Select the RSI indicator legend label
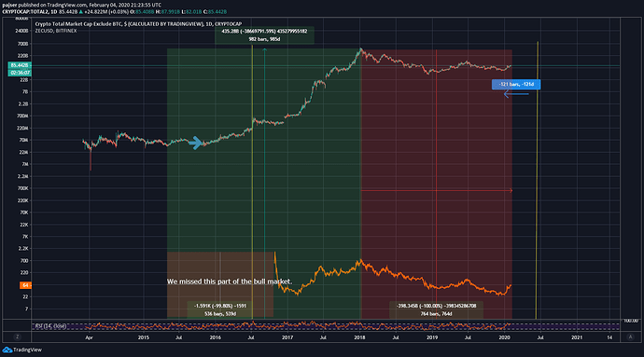The width and height of the screenshot is (644, 357). coord(50,326)
